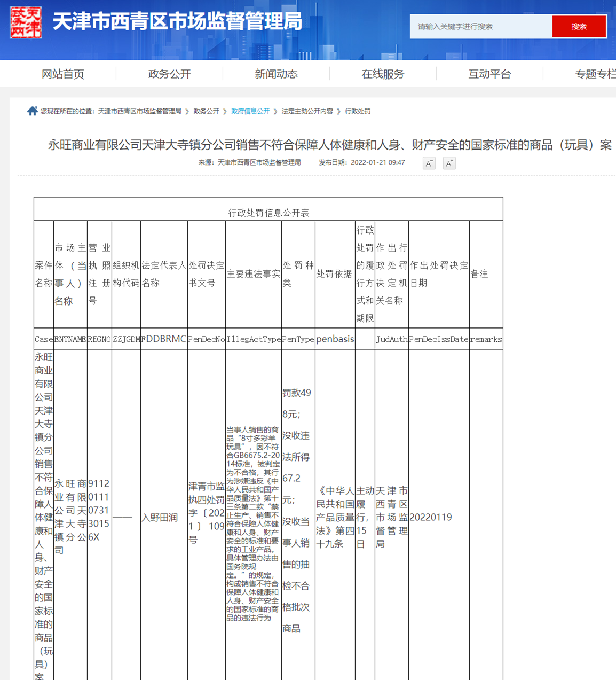This screenshot has height=680, width=616.
Task: Click the PenDecNo field code cell
Action: click(207, 339)
